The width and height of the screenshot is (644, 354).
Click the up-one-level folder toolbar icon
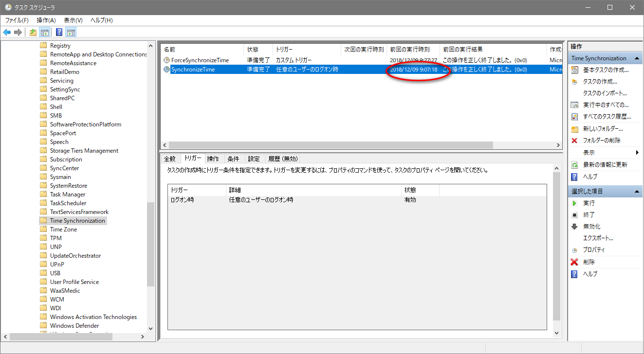33,33
